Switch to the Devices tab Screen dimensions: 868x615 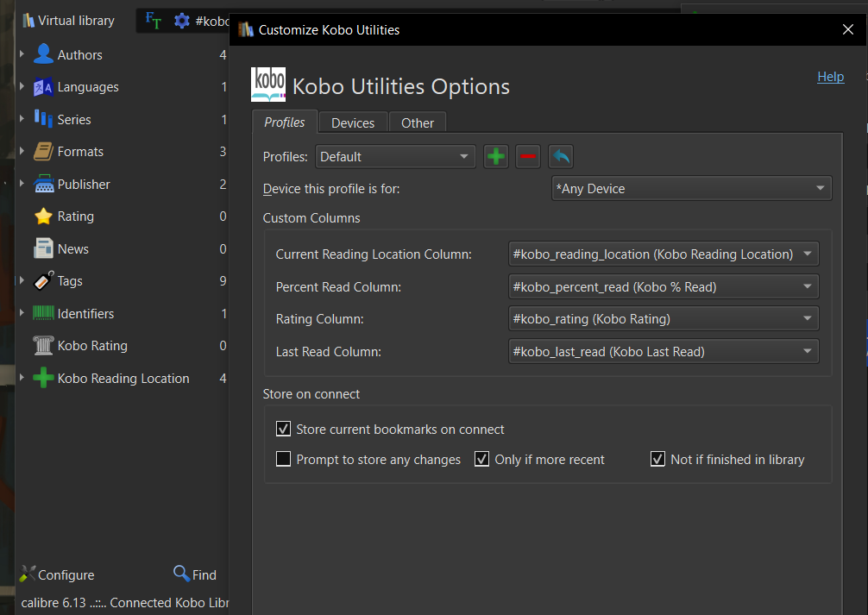click(353, 122)
